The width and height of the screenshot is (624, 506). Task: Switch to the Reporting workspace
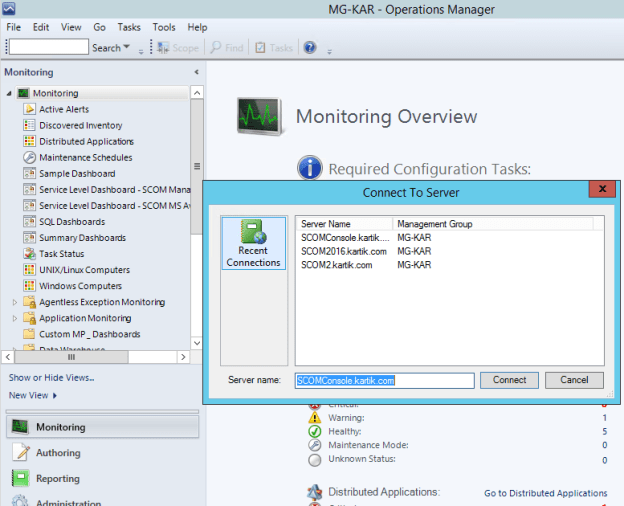(58, 479)
